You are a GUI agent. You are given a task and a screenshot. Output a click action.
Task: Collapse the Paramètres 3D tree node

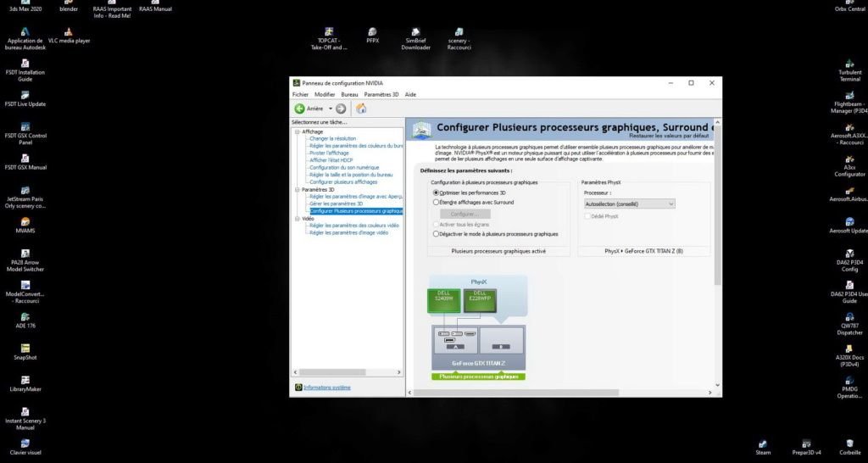pyautogui.click(x=298, y=189)
